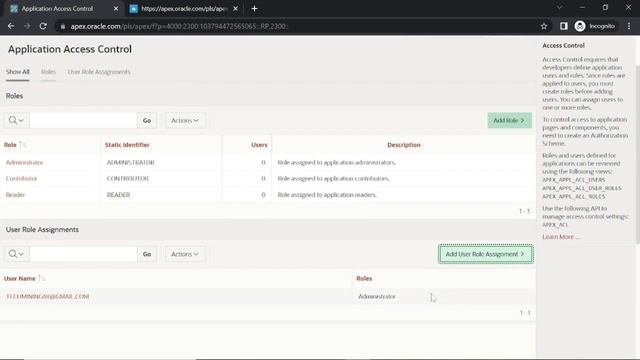Click the Administrator value in Roles column

pyautogui.click(x=377, y=296)
